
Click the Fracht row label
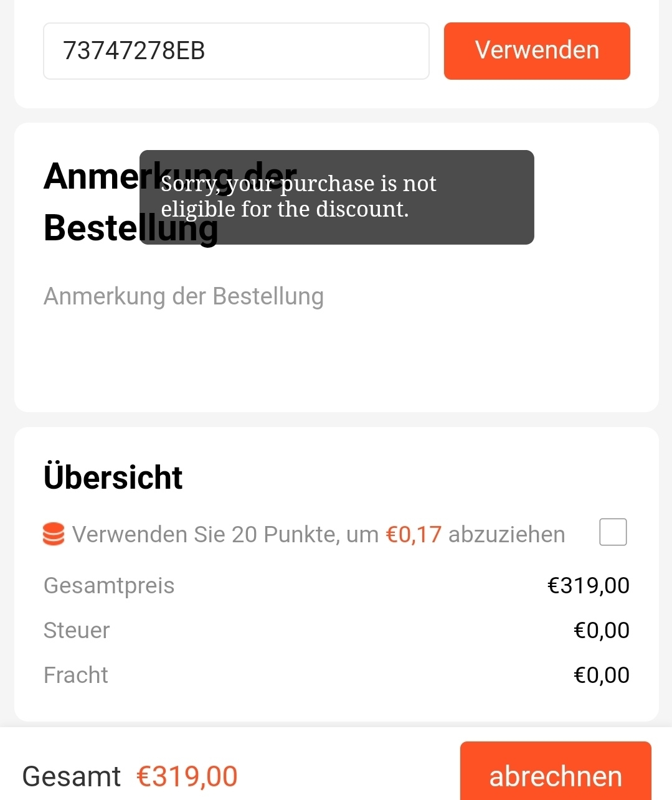pos(76,675)
